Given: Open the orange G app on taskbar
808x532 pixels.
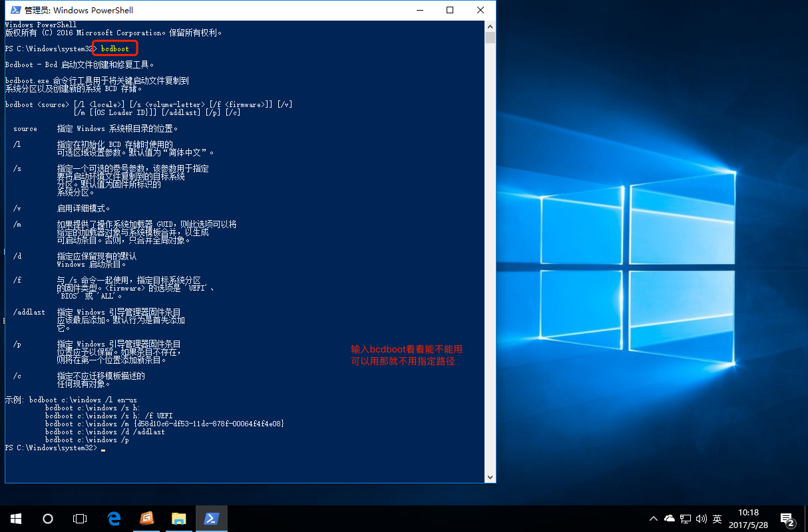Looking at the screenshot, I should (147, 518).
